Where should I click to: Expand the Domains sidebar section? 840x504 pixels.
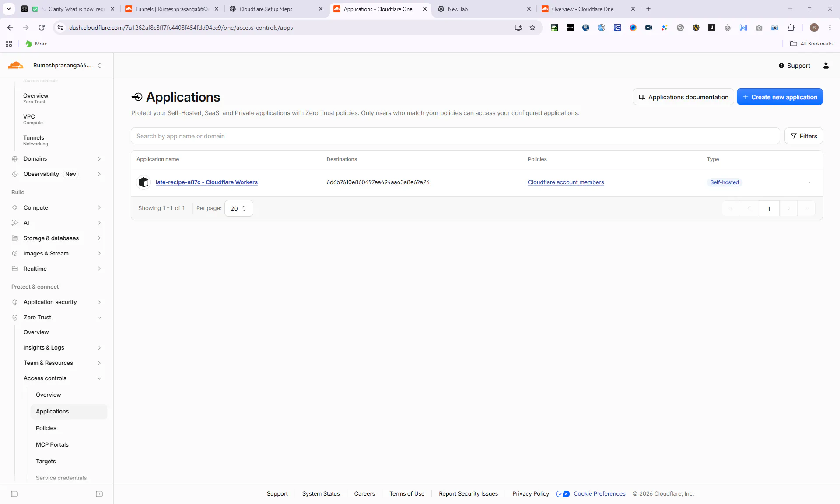(x=57, y=159)
